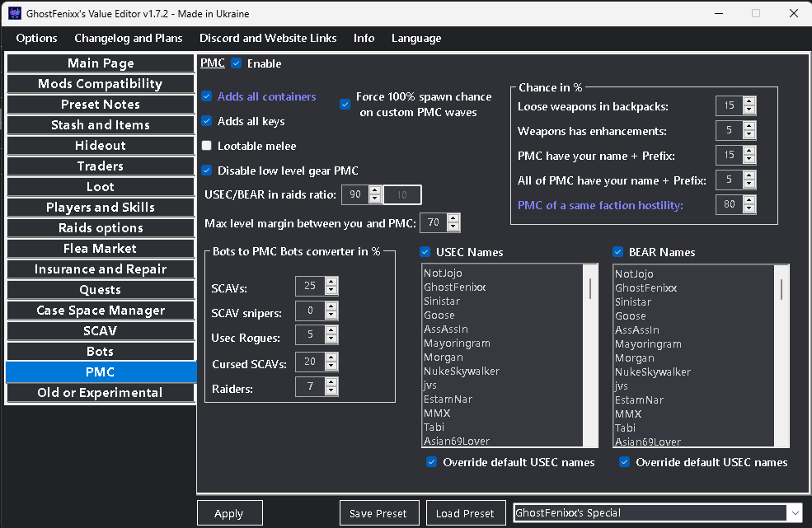Open Discord and Website Links menu

click(268, 39)
